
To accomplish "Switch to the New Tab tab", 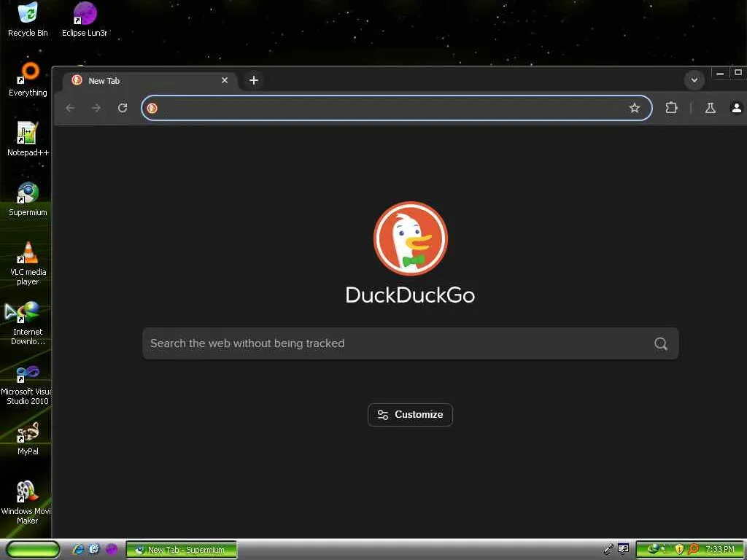I will click(150, 80).
